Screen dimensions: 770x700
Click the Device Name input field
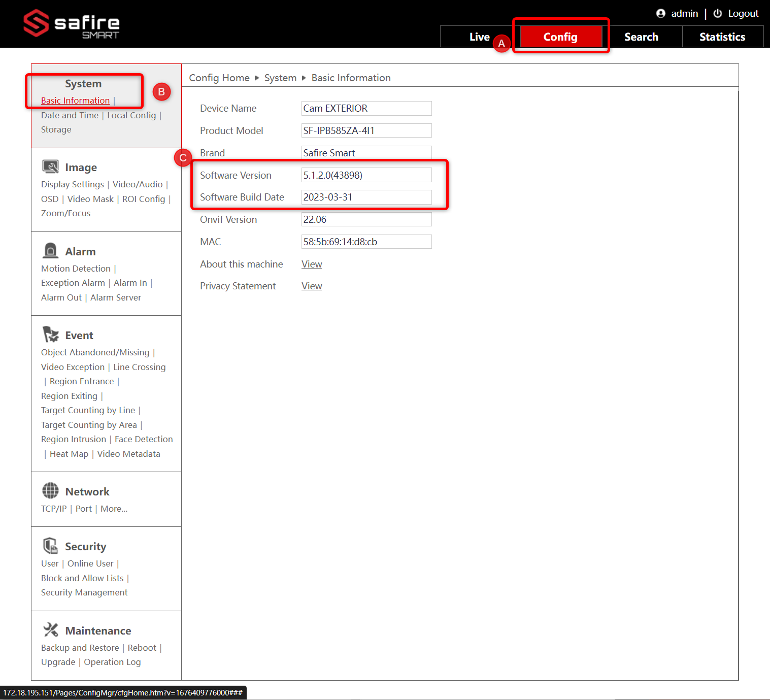pos(366,109)
